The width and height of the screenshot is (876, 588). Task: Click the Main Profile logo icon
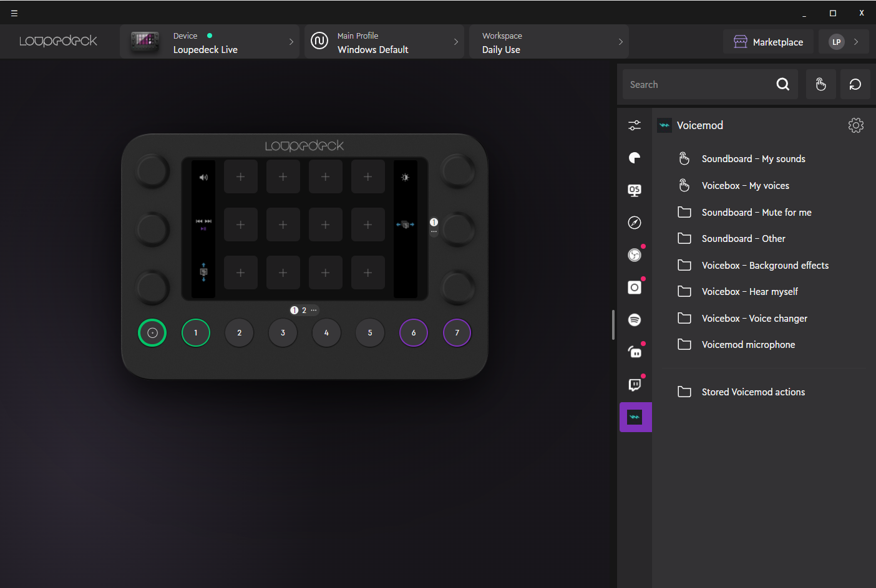pyautogui.click(x=319, y=41)
